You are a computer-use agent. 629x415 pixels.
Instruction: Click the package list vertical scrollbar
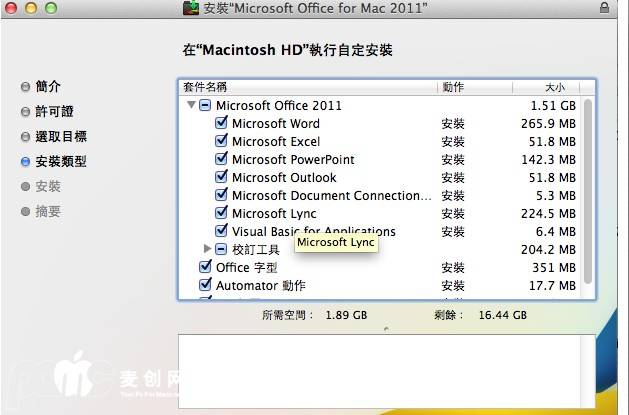(x=588, y=190)
